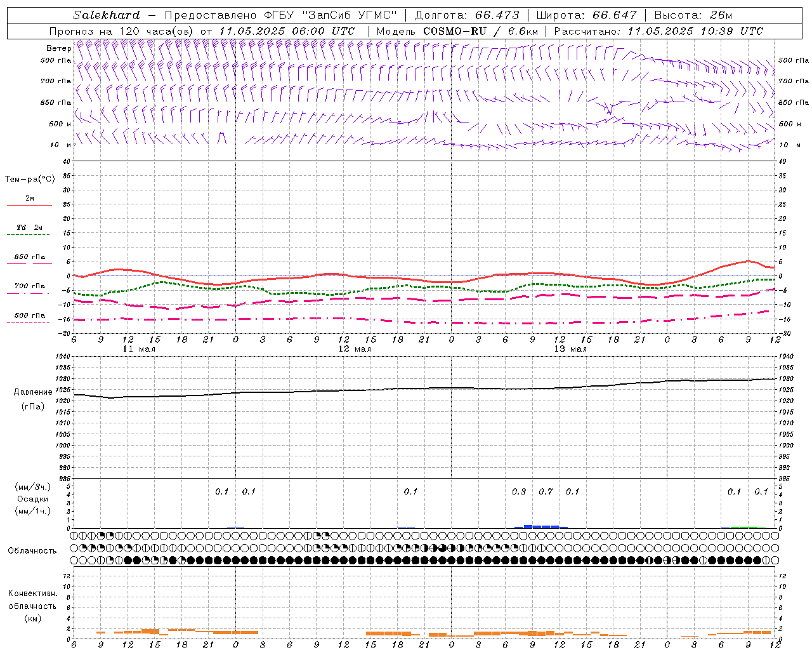The image size is (812, 650).
Task: Click the 'Тем-ра(°C)' temperature panel label
Action: pos(30,180)
